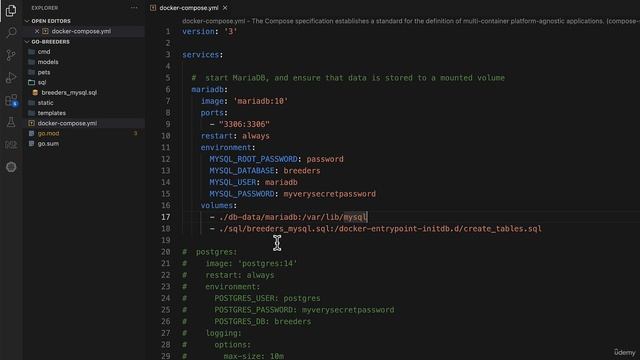This screenshot has height=360, width=640.
Task: Click on MYSQL_USER key
Action: tap(233, 182)
